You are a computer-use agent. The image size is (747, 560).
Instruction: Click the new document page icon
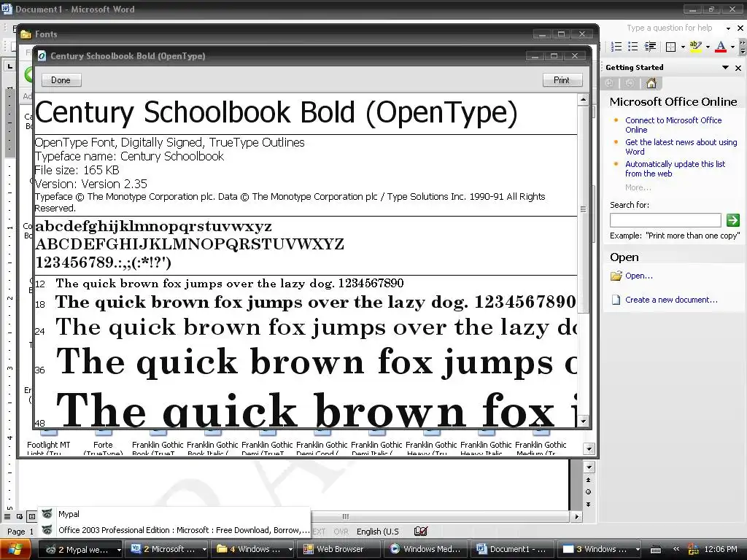616,300
